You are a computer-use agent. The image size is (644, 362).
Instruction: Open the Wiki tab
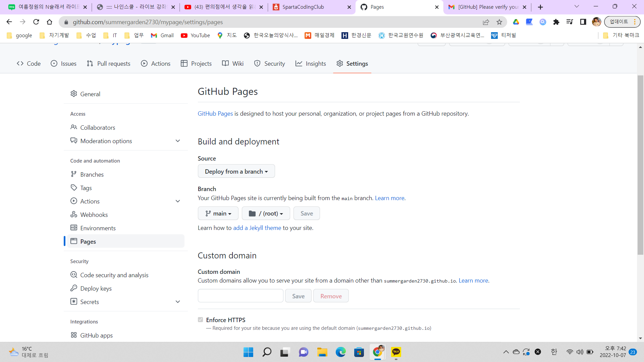tap(233, 64)
